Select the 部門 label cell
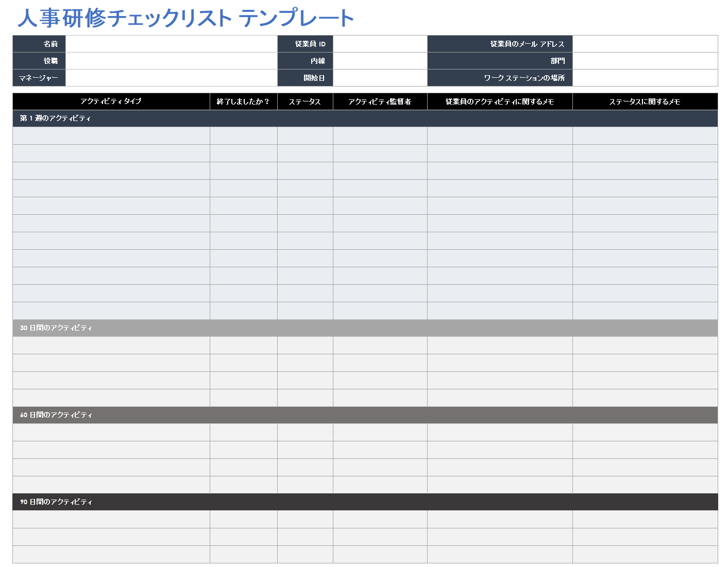 point(500,61)
